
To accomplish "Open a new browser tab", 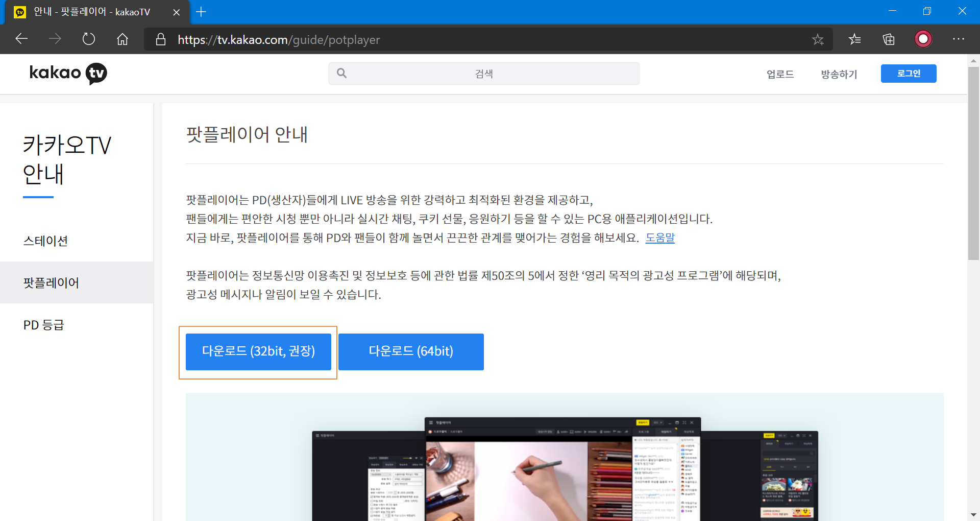I will [201, 12].
